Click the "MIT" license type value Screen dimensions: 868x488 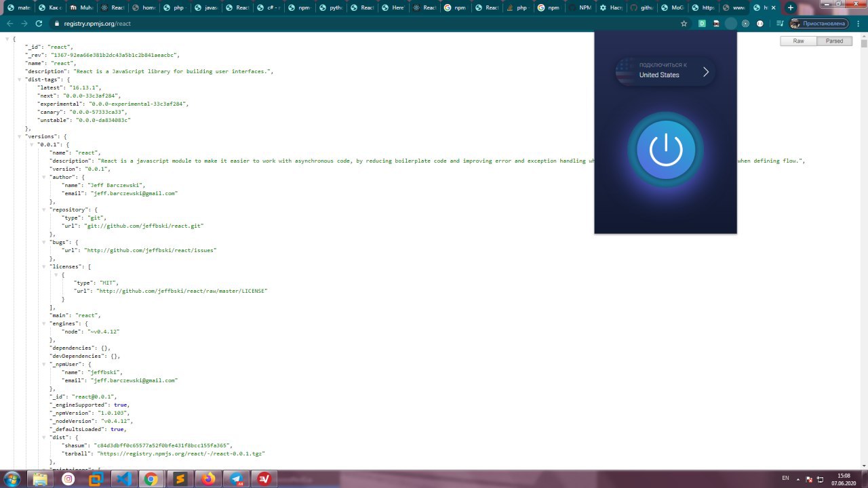point(107,283)
